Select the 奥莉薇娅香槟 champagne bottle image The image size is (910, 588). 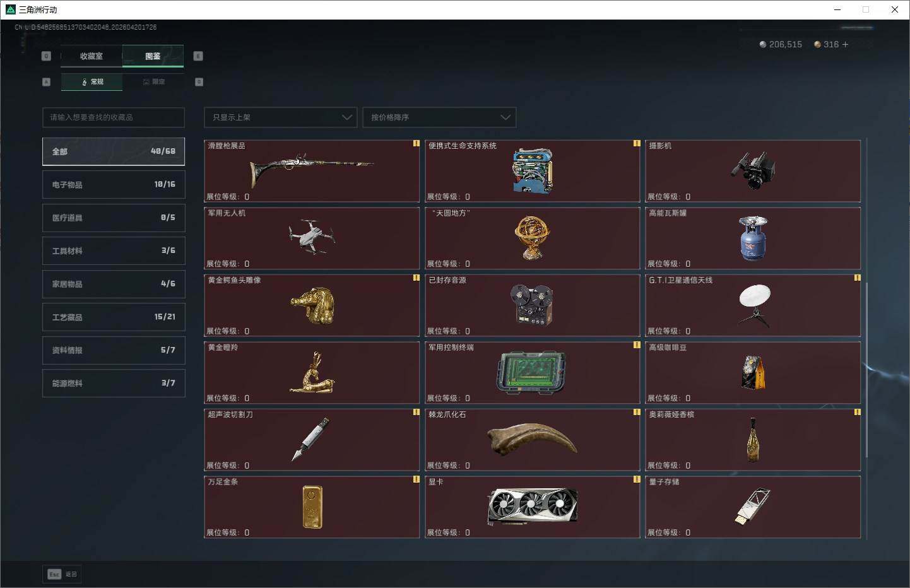coord(753,439)
